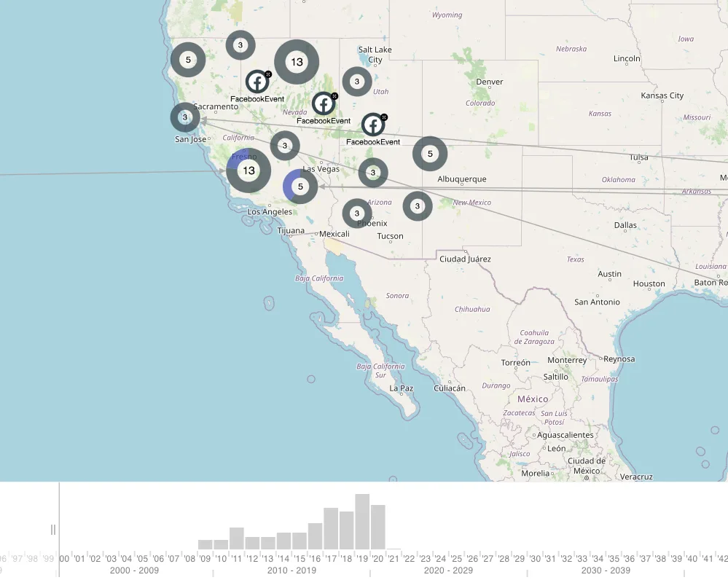Click the timeline range handle at left
Image resolution: width=728 pixels, height=580 pixels.
pyautogui.click(x=53, y=530)
